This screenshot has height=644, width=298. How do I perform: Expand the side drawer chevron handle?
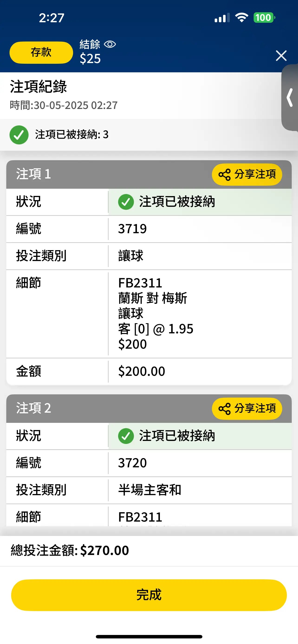(x=290, y=98)
